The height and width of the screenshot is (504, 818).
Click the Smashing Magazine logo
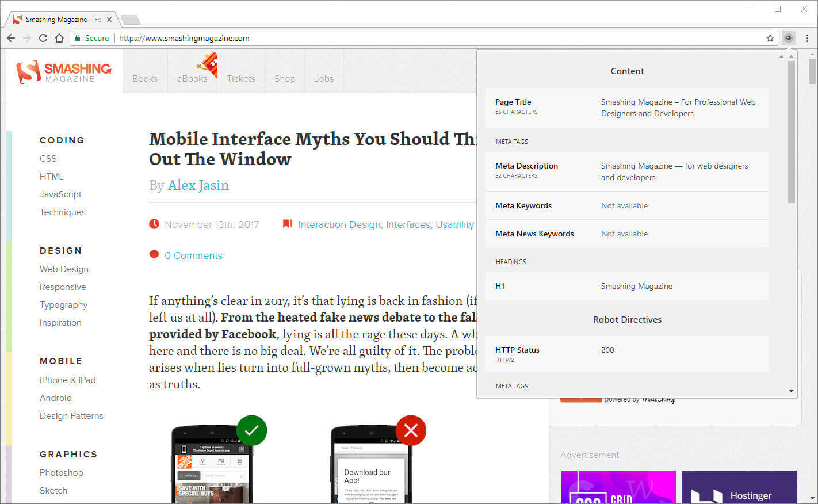(x=64, y=72)
